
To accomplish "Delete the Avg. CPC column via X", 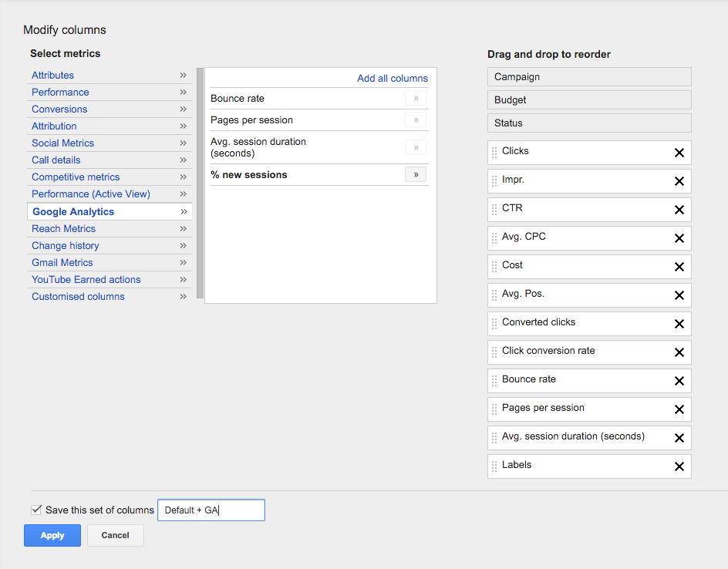I will 679,238.
